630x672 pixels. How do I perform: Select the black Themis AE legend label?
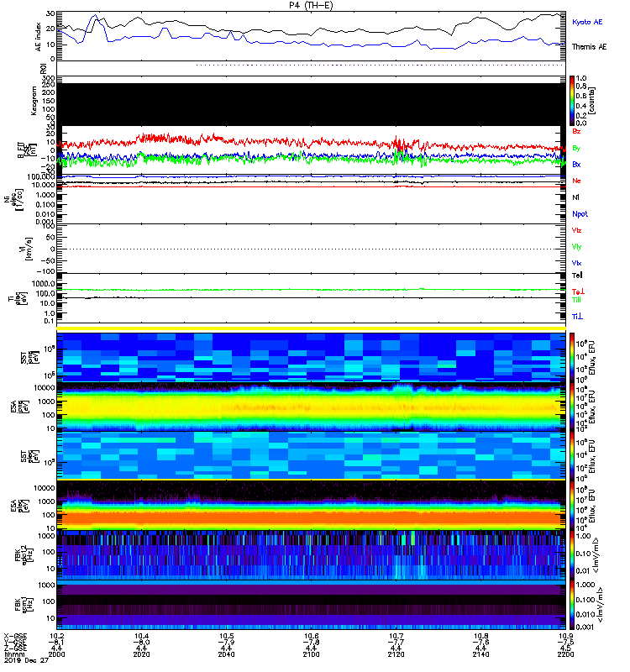[590, 47]
